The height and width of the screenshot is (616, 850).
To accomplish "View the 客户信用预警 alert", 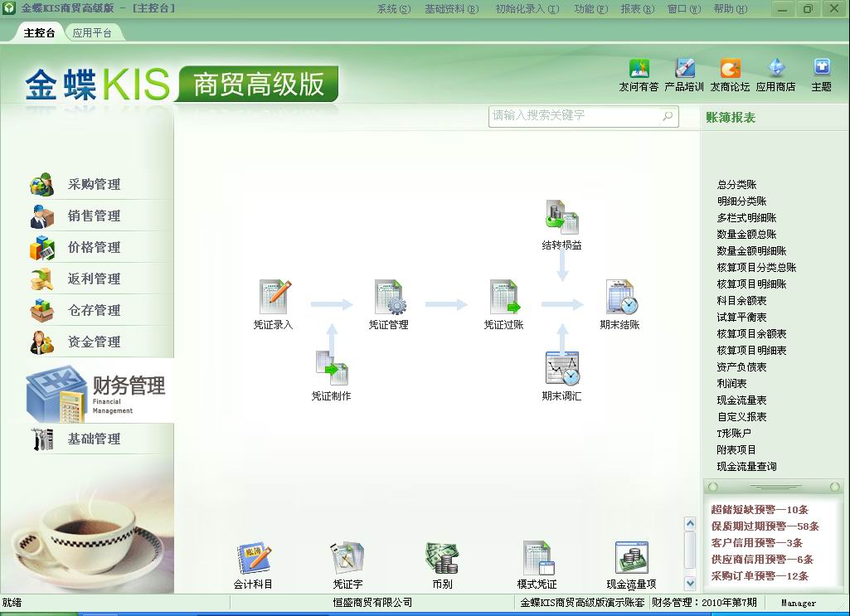I will pyautogui.click(x=757, y=543).
